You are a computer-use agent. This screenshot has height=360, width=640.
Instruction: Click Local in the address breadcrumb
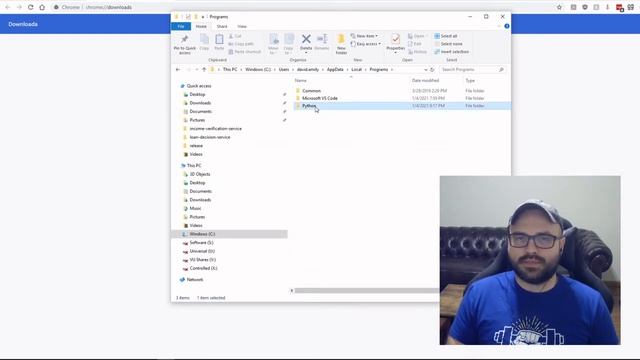(357, 70)
